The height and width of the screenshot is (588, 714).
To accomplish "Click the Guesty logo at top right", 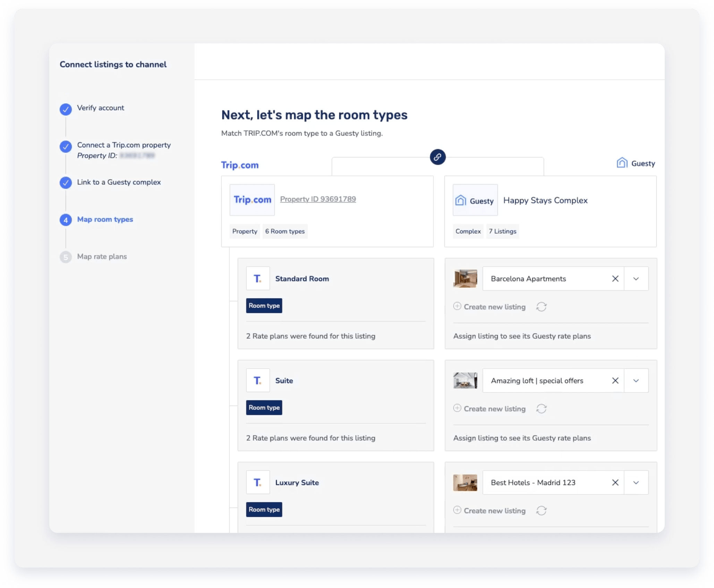I will pos(636,163).
